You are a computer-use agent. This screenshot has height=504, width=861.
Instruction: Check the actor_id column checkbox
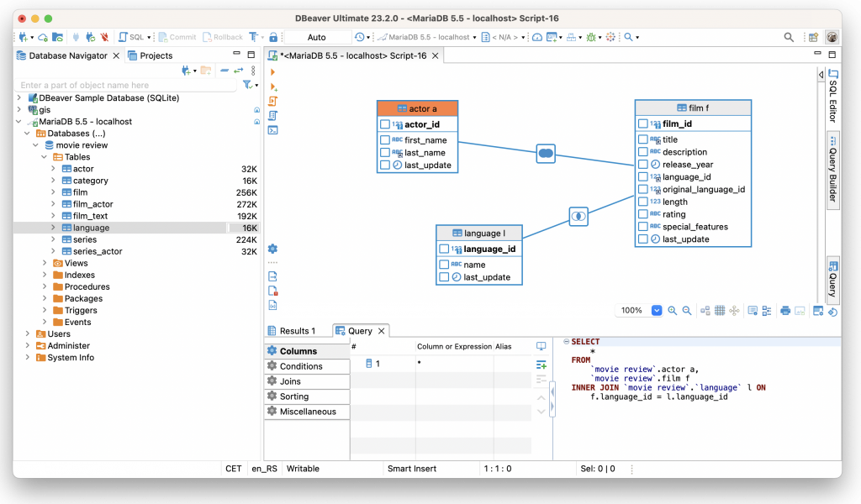click(385, 124)
